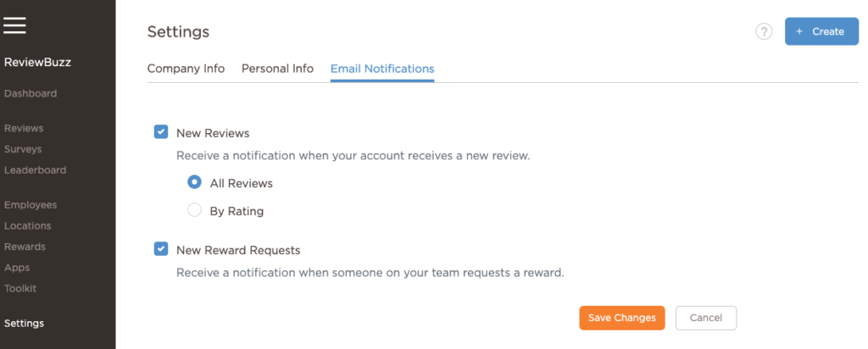Open Surveys in the sidebar
The width and height of the screenshot is (868, 349).
[23, 149]
